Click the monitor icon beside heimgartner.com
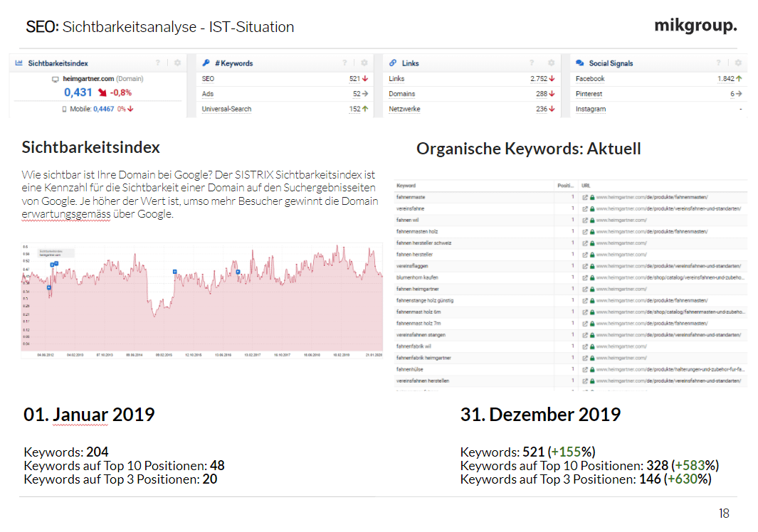This screenshot has height=532, width=758. pos(56,79)
